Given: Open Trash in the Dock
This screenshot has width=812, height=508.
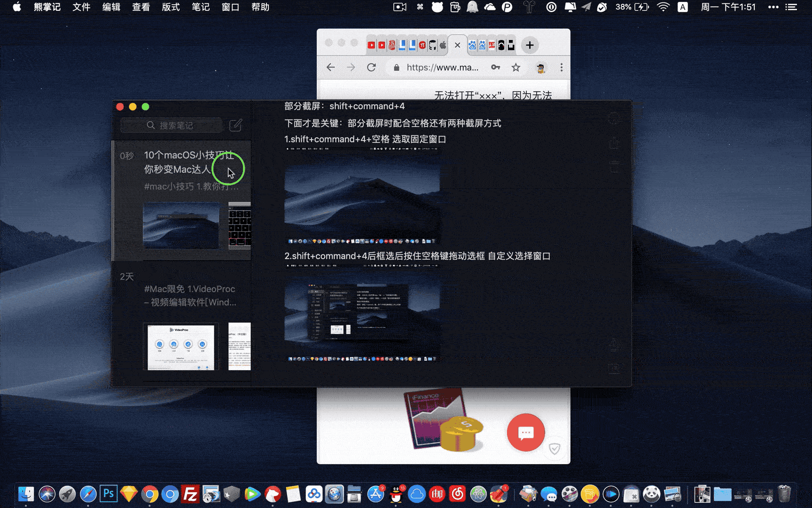Looking at the screenshot, I should (x=784, y=494).
